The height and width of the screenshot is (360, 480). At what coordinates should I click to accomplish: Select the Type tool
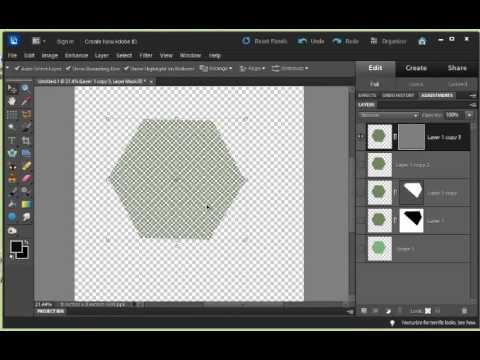click(x=12, y=141)
